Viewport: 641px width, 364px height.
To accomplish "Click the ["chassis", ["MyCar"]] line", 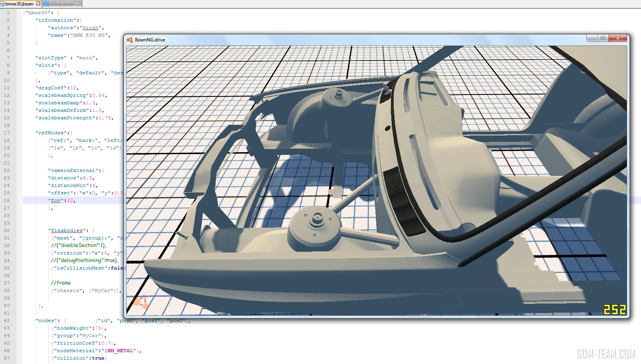I will tap(86, 290).
